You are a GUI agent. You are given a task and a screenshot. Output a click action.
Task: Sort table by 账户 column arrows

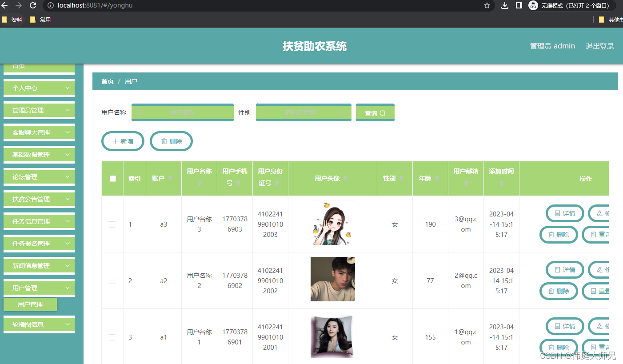tap(170, 178)
